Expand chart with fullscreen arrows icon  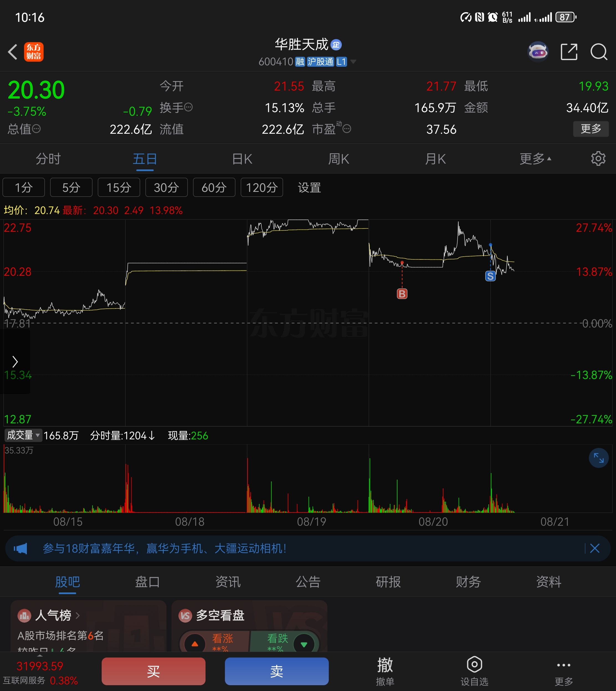pos(599,458)
